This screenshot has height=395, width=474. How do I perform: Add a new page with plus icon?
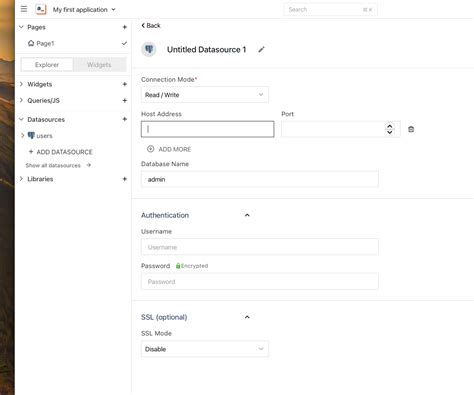[x=125, y=27]
